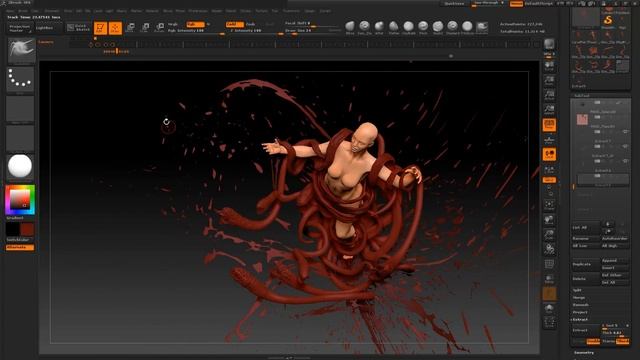Viewport: 640px width, 360px height.
Task: Click the color picker square
Action: (20, 200)
